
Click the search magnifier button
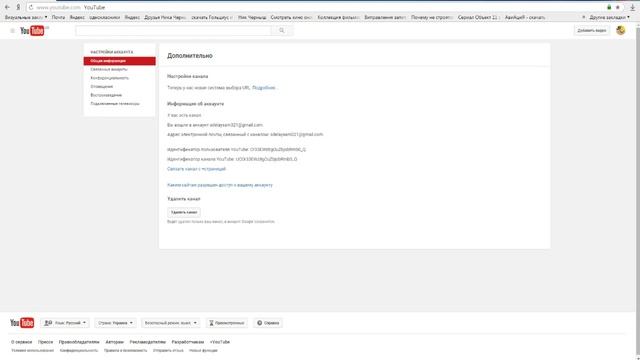coord(282,30)
